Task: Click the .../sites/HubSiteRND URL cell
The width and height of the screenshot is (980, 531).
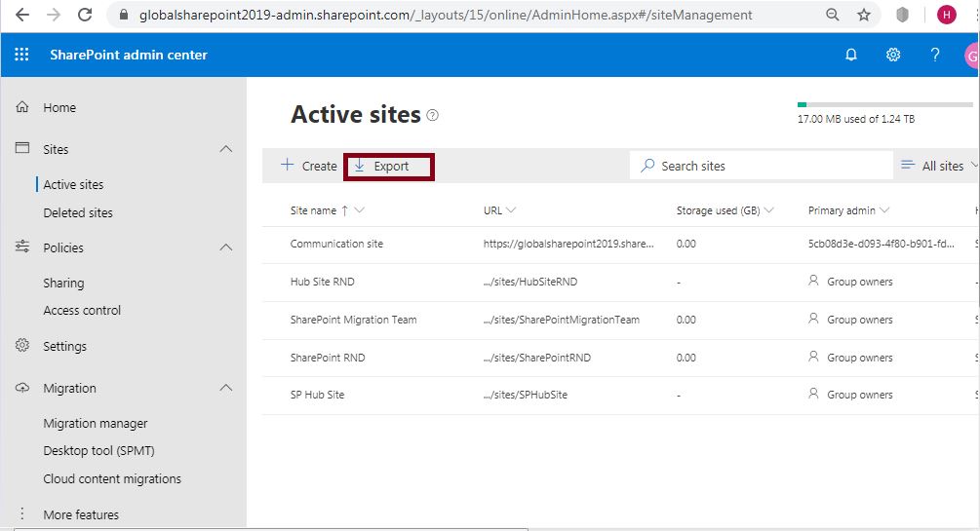Action: [x=530, y=282]
